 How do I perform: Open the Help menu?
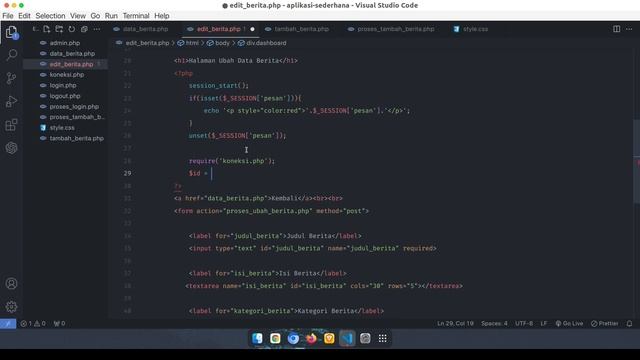tap(162, 16)
